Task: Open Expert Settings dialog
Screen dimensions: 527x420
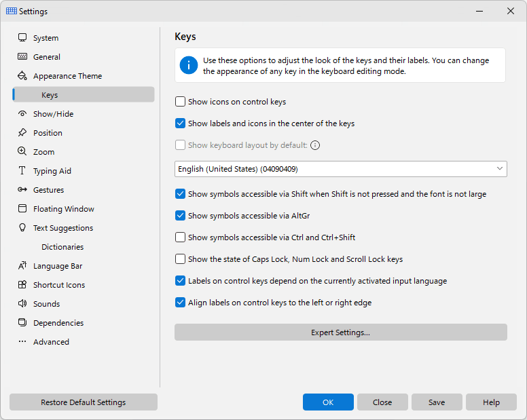Action: (x=340, y=332)
